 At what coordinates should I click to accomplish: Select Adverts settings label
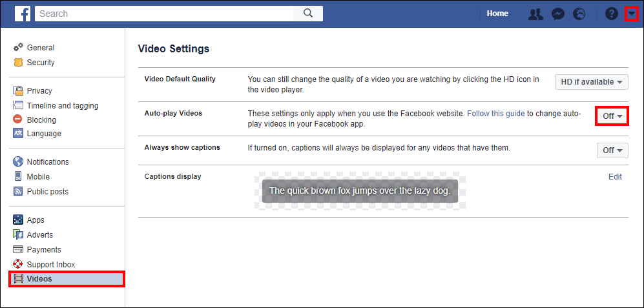click(x=40, y=235)
